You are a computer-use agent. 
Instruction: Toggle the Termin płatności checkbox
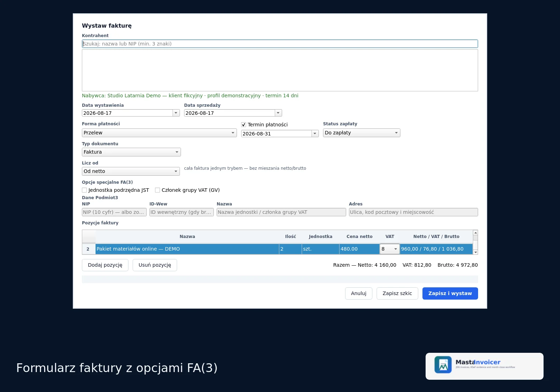point(244,125)
